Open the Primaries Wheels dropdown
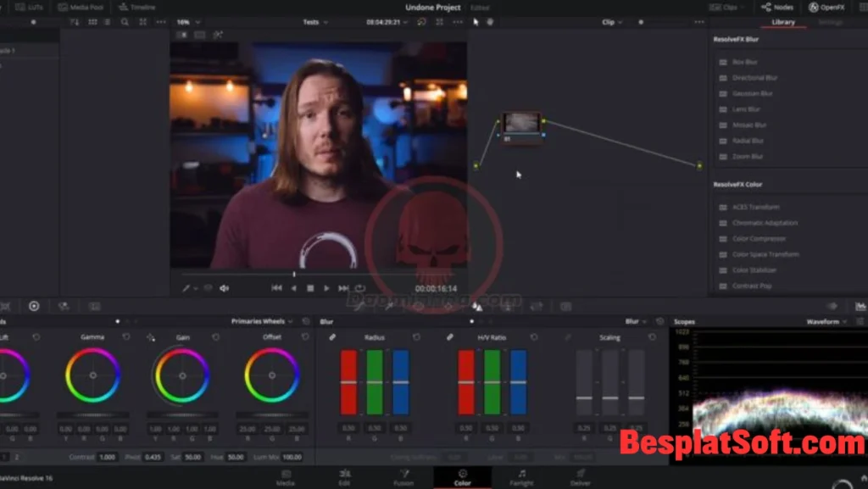Image resolution: width=868 pixels, height=489 pixels. click(x=263, y=321)
